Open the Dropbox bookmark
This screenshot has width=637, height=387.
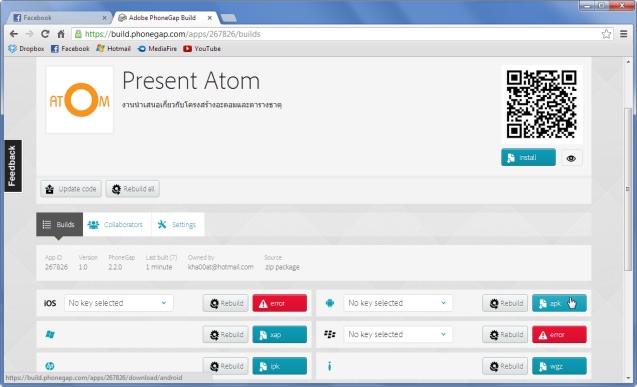26,49
